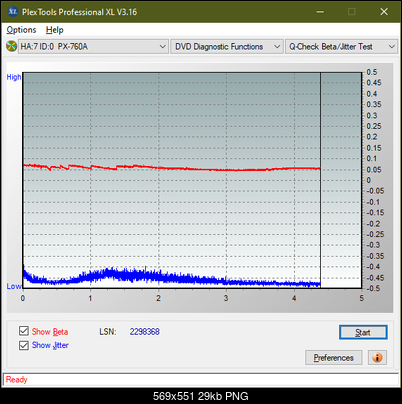The image size is (402, 404).
Task: Close the PlexTools window
Action: coord(384,12)
